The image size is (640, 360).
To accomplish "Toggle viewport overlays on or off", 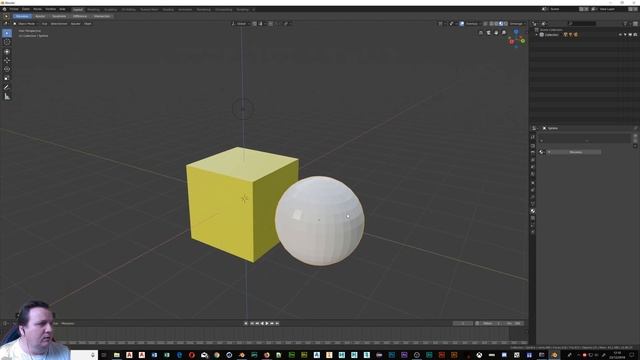I will click(462, 24).
